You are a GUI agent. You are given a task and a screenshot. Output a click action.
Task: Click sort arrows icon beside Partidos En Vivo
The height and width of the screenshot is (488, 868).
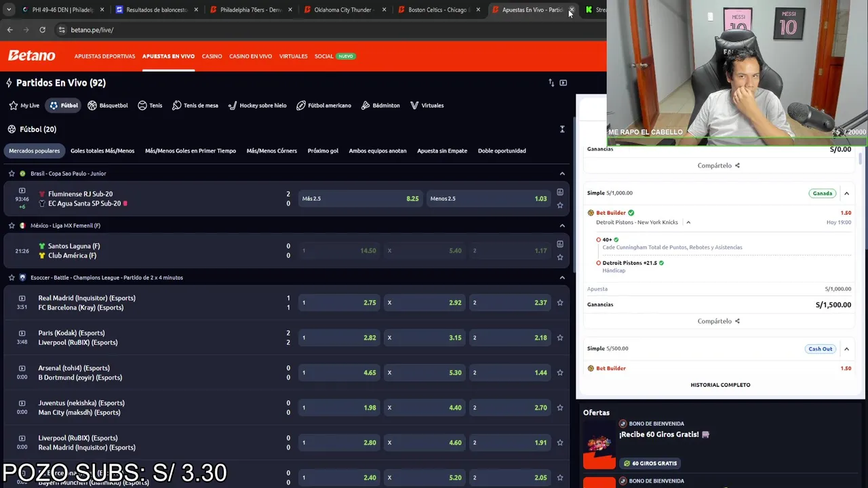[x=551, y=83]
